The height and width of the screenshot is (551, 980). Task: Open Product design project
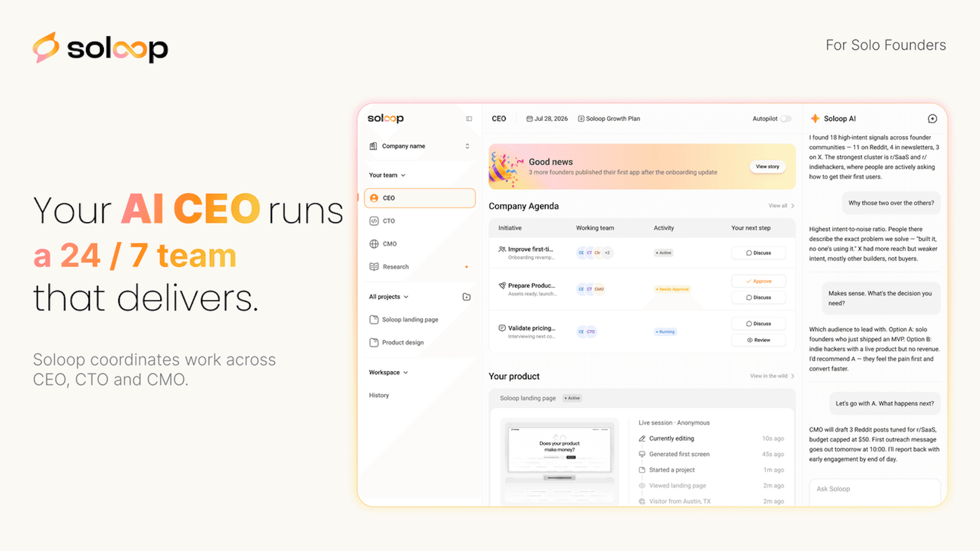(x=420, y=343)
